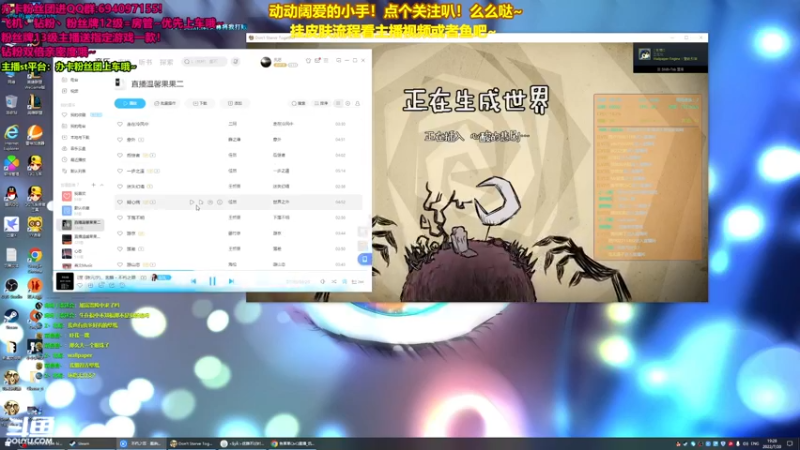800x450 pixels.
Task: Like the now-playing song with the heart under the title
Action: (80, 286)
